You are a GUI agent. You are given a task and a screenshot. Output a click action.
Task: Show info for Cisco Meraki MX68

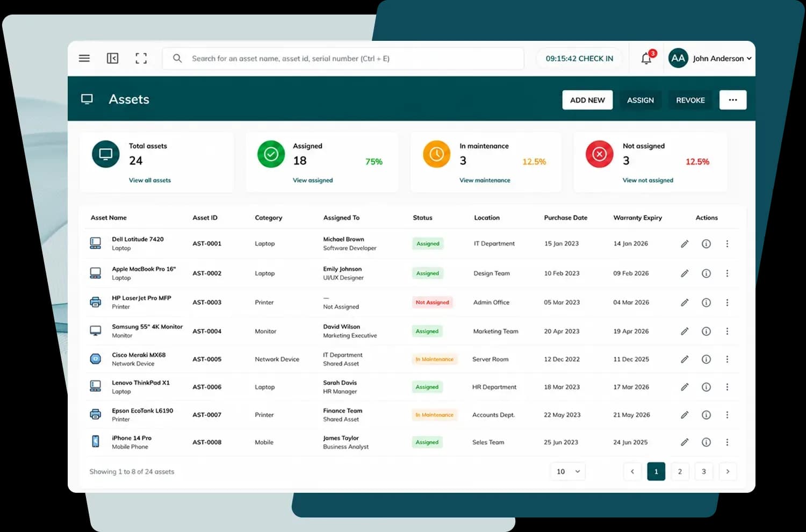tap(706, 359)
